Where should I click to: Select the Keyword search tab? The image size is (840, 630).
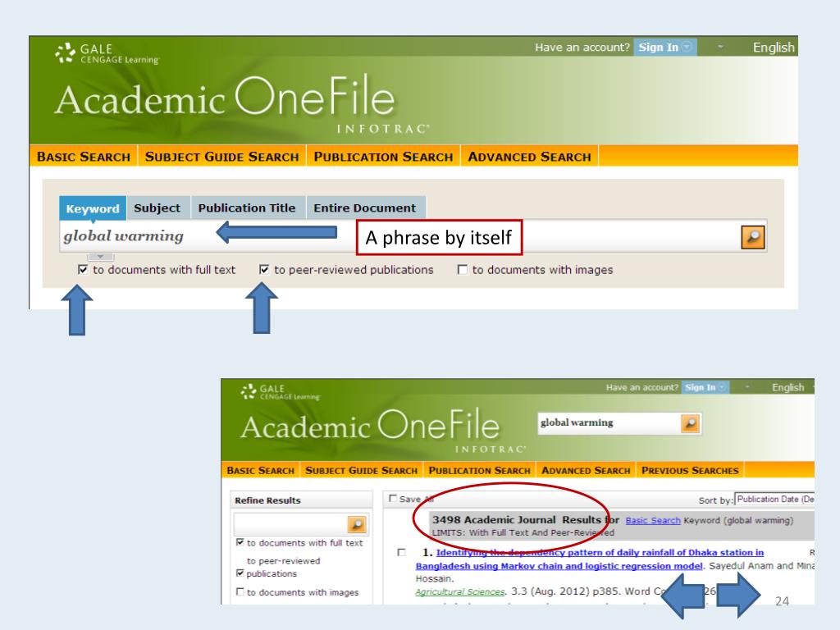[x=93, y=208]
